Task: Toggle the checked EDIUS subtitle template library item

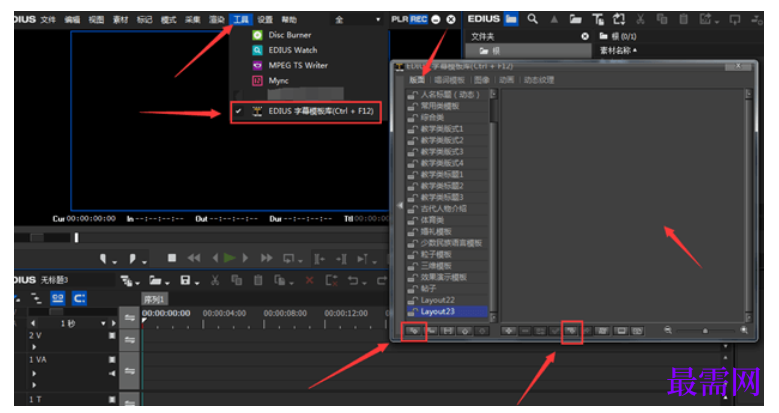Action: pos(306,111)
